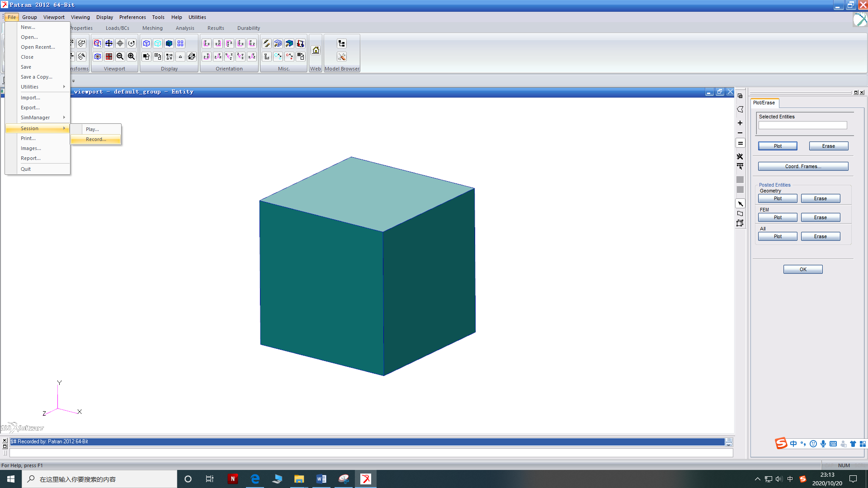The image size is (868, 488).
Task: Click the hidden line cyan cube icon
Action: point(158,43)
